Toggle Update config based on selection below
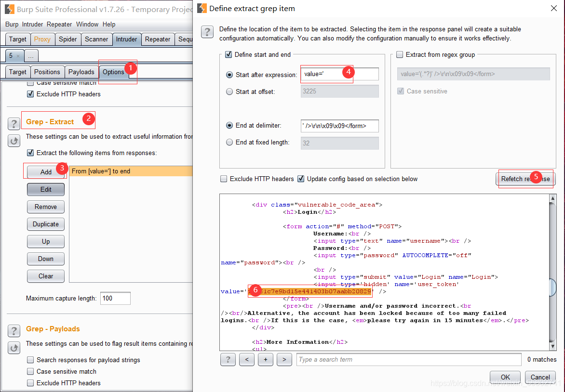This screenshot has width=565, height=392. coord(301,179)
